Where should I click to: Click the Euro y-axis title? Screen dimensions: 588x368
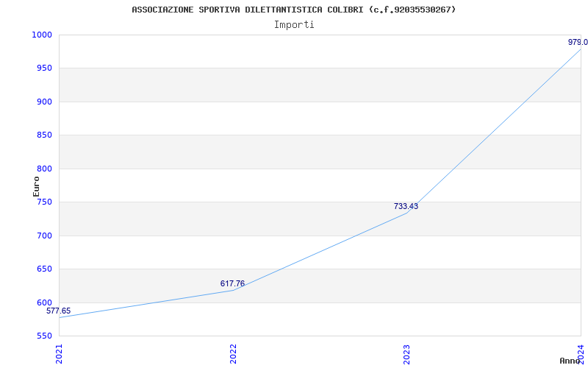(36, 186)
